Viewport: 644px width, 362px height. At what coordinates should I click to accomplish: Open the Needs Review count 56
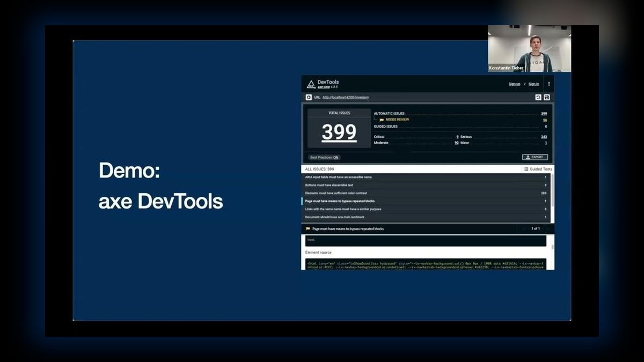545,120
